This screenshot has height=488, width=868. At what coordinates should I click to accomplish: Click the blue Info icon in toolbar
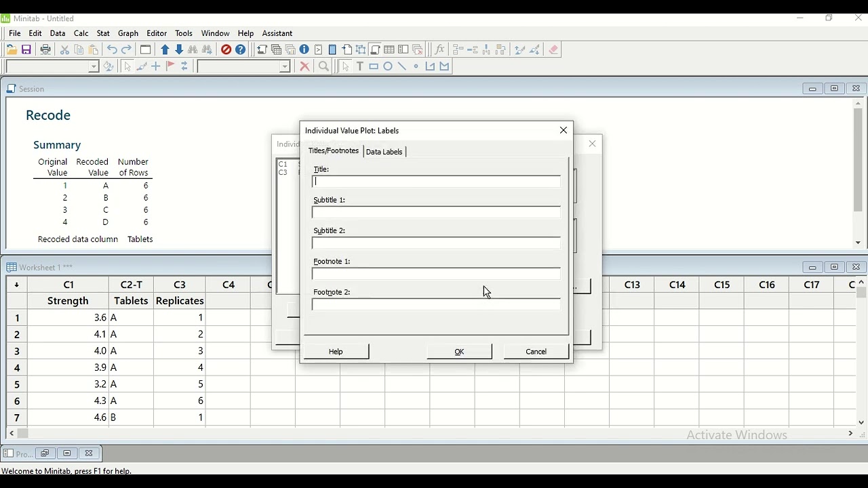304,49
